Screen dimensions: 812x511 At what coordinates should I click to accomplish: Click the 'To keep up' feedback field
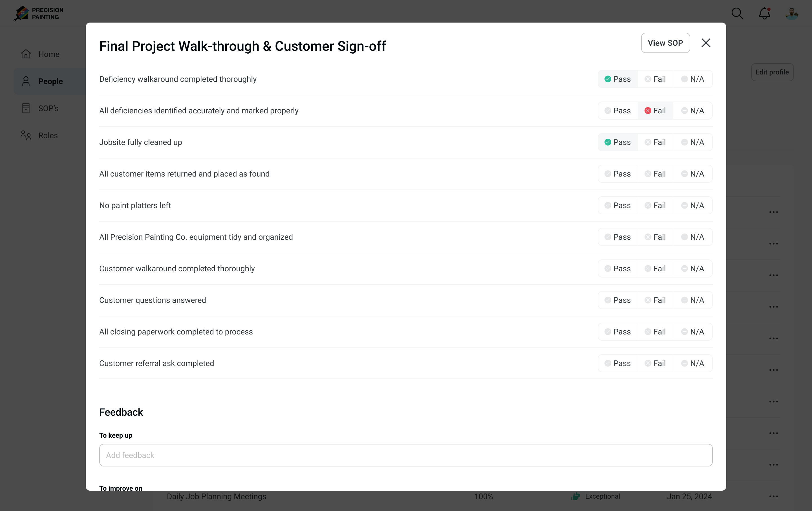(x=406, y=455)
